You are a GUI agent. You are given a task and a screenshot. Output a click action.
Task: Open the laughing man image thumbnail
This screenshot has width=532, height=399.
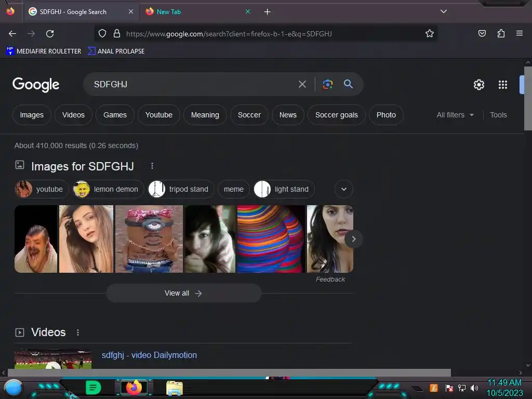[36, 239]
